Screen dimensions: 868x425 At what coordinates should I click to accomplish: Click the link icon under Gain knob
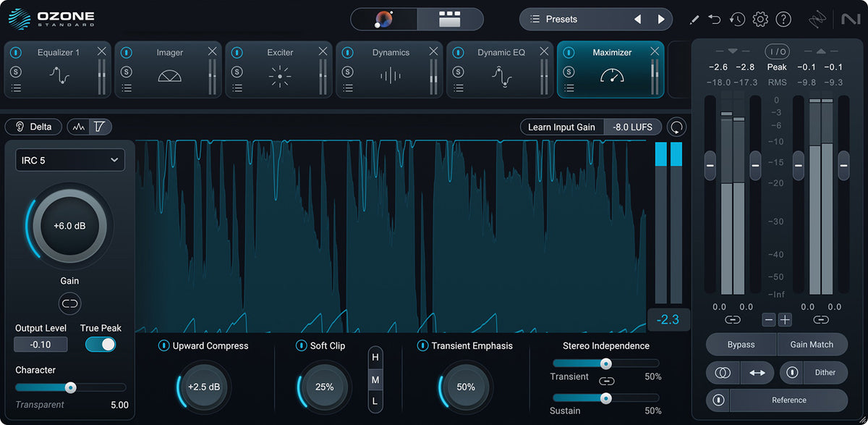click(x=70, y=303)
